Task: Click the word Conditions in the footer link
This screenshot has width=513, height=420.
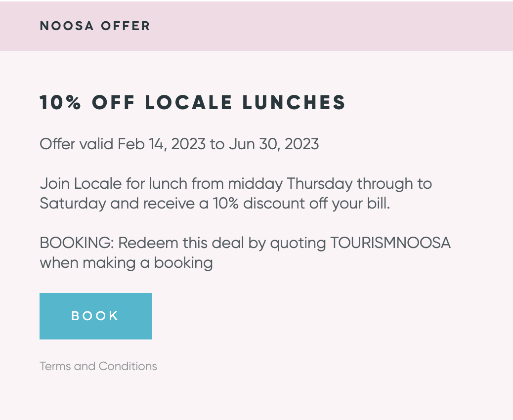Action: point(128,366)
